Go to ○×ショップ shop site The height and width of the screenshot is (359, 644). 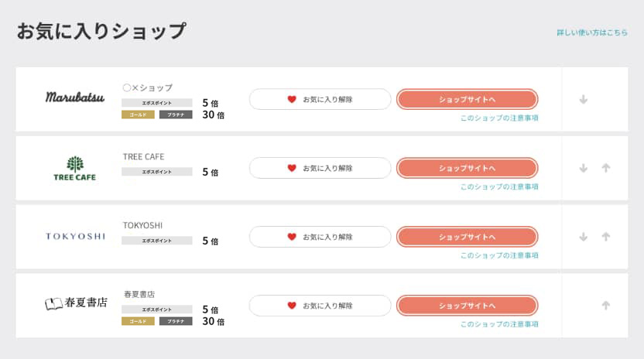pos(467,99)
